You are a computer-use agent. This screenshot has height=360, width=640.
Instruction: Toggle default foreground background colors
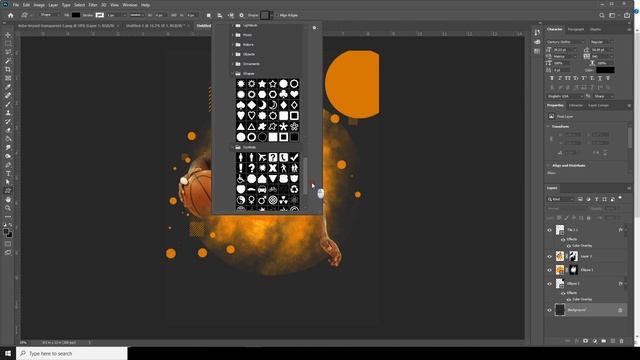point(5,225)
